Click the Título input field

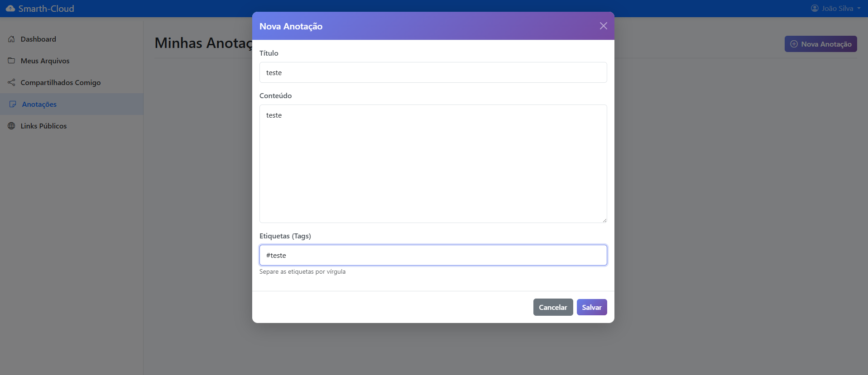[433, 73]
